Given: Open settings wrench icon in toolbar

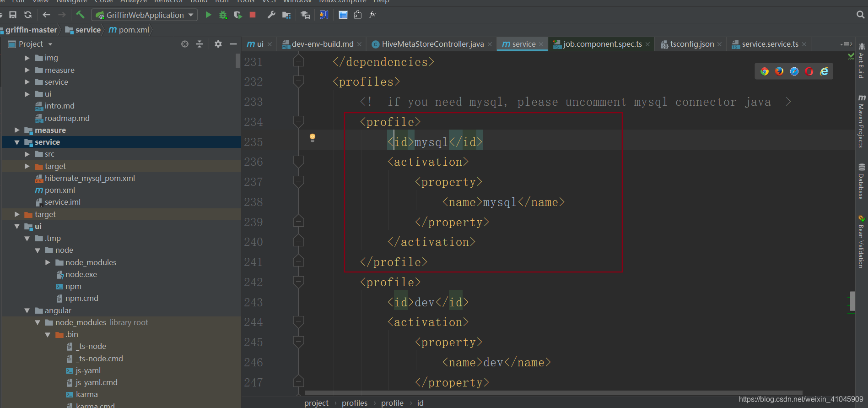Looking at the screenshot, I should 271,15.
